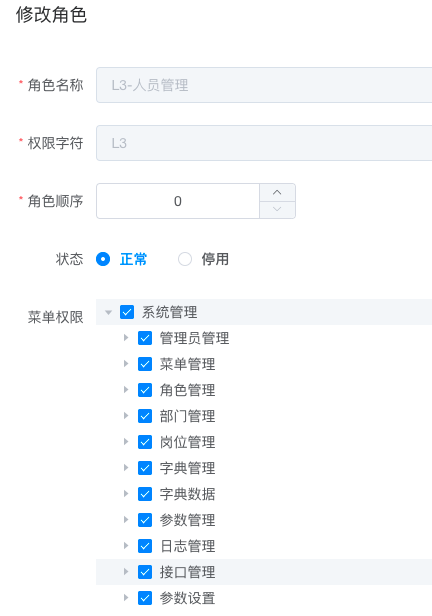Uncheck the 参数管理 checkbox

click(x=145, y=520)
